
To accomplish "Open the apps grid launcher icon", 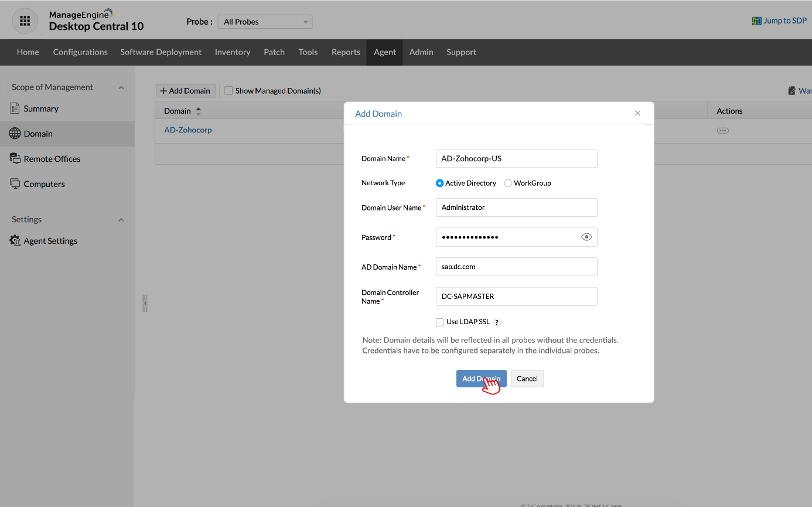I will [x=25, y=21].
